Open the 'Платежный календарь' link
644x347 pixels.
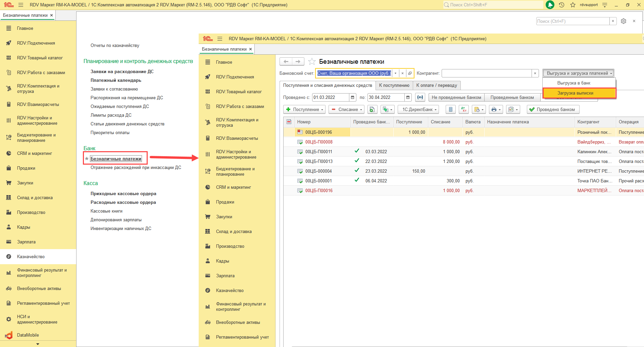coord(116,80)
